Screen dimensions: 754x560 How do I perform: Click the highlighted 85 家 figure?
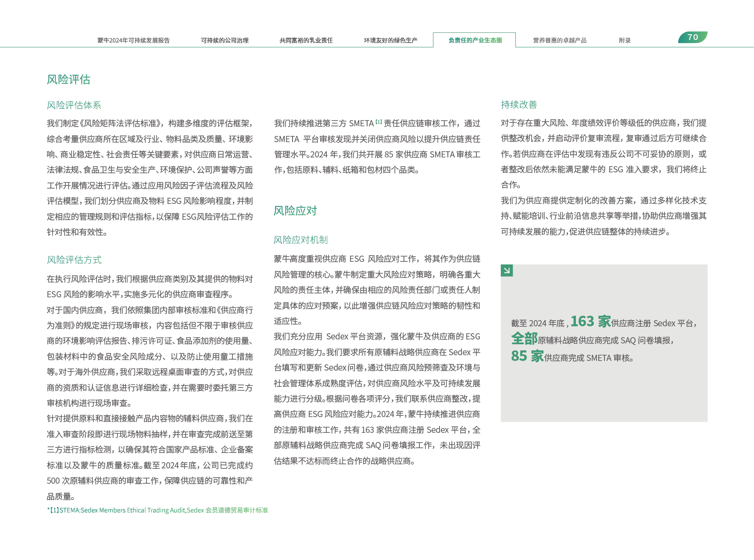pyautogui.click(x=527, y=356)
